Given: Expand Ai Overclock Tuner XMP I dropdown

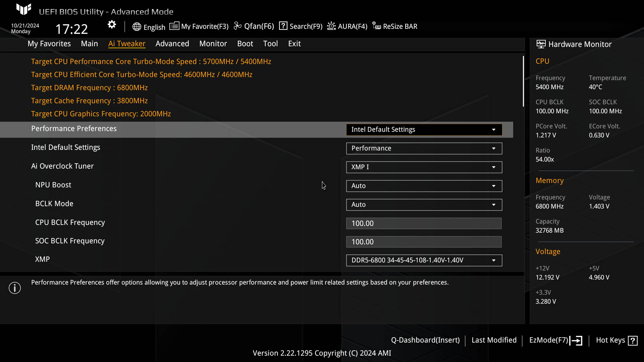Looking at the screenshot, I should pyautogui.click(x=424, y=167).
